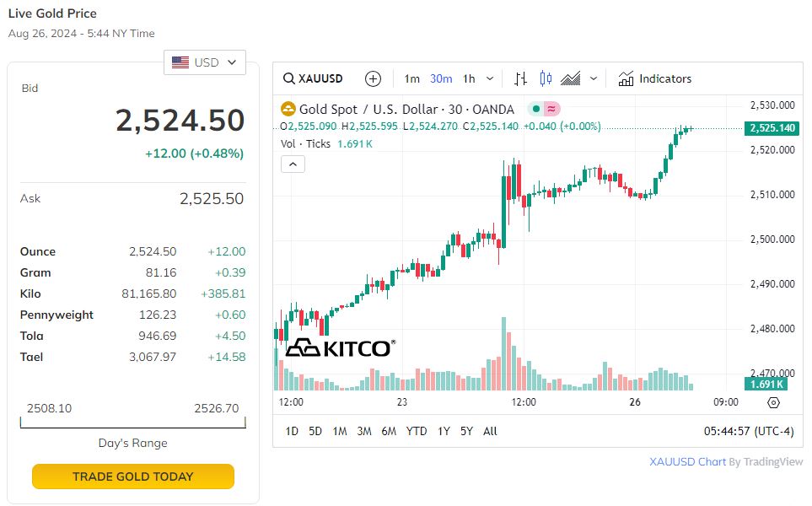The width and height of the screenshot is (812, 506).
Task: Open the XAUUSD symbol search
Action: pos(314,78)
